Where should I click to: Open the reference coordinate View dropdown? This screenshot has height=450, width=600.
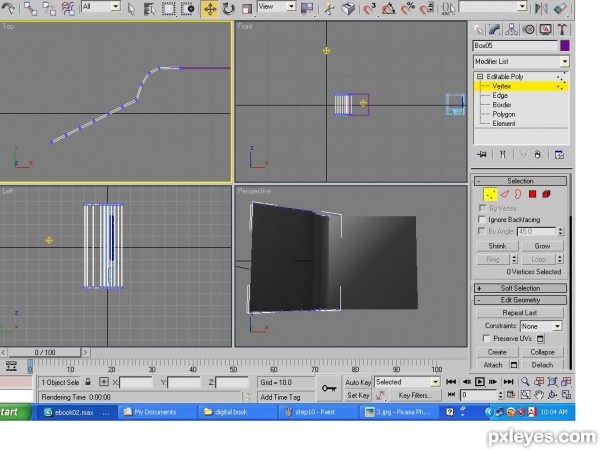[x=277, y=7]
